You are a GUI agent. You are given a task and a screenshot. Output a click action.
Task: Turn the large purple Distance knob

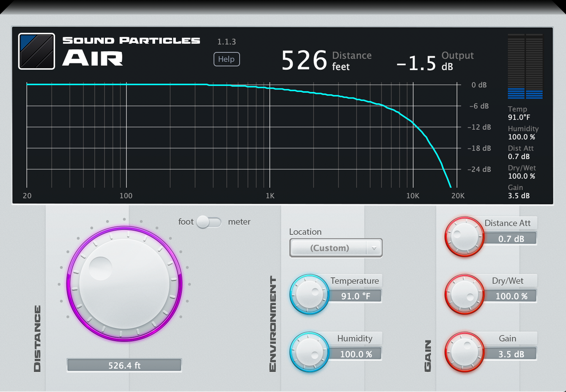coord(124,283)
